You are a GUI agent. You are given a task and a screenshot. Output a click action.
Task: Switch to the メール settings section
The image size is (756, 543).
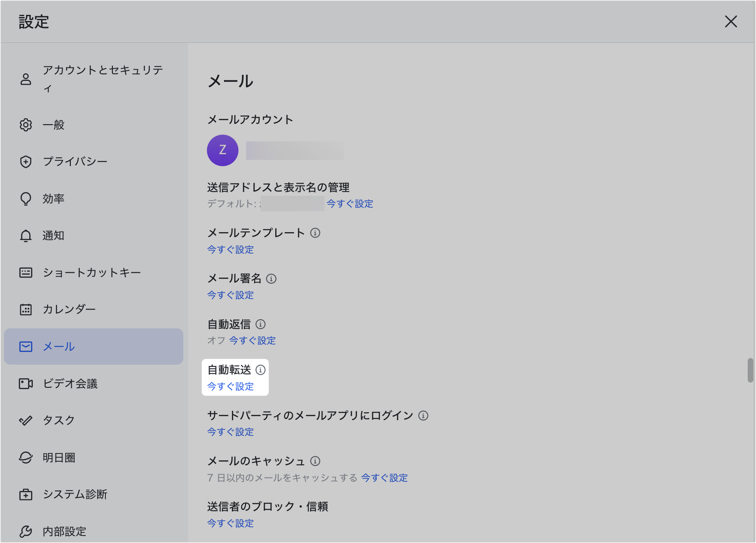tap(58, 346)
